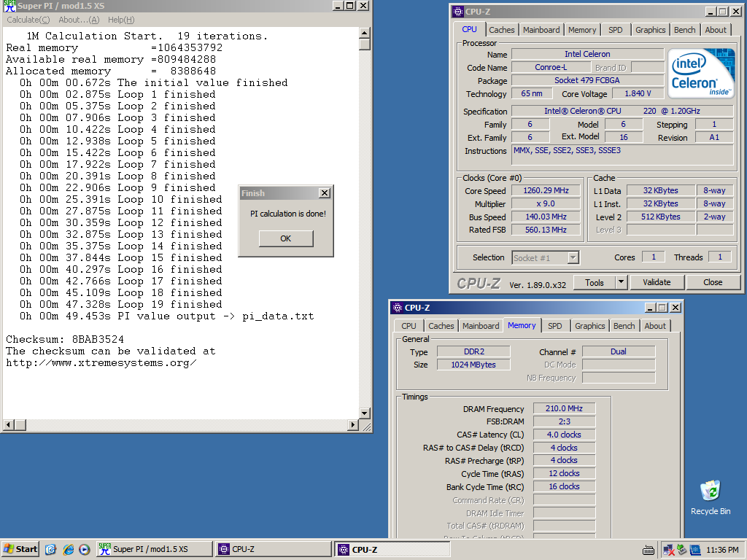Select About tab in Memory CPU-Z window
This screenshot has height=560, width=747.
[x=655, y=326]
